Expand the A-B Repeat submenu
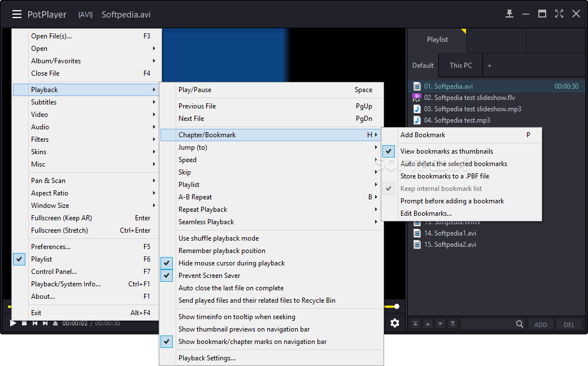The height and width of the screenshot is (366, 588). coord(272,197)
